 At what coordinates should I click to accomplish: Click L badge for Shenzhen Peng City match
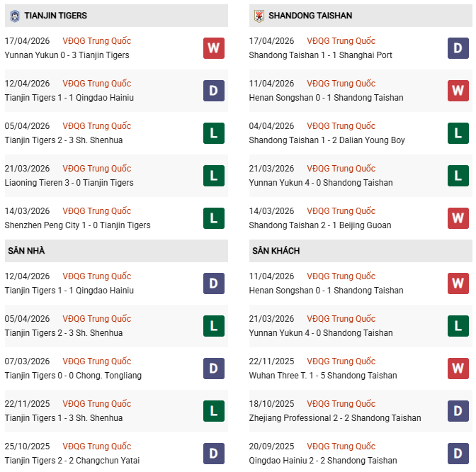point(214,218)
